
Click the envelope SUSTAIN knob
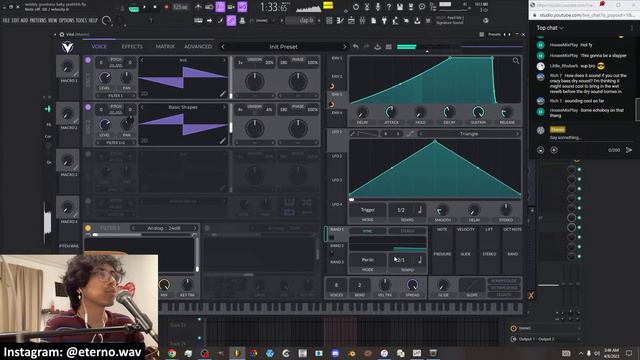[x=478, y=111]
